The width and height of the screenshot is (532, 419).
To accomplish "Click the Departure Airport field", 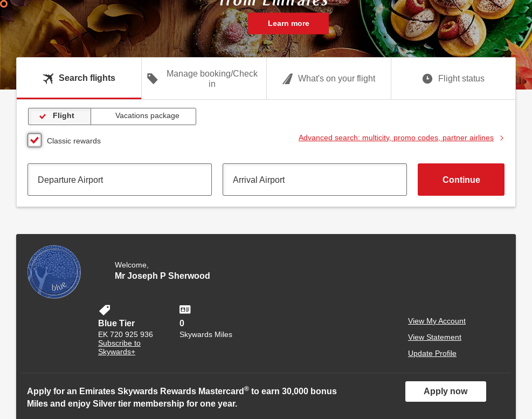I will coord(120,180).
